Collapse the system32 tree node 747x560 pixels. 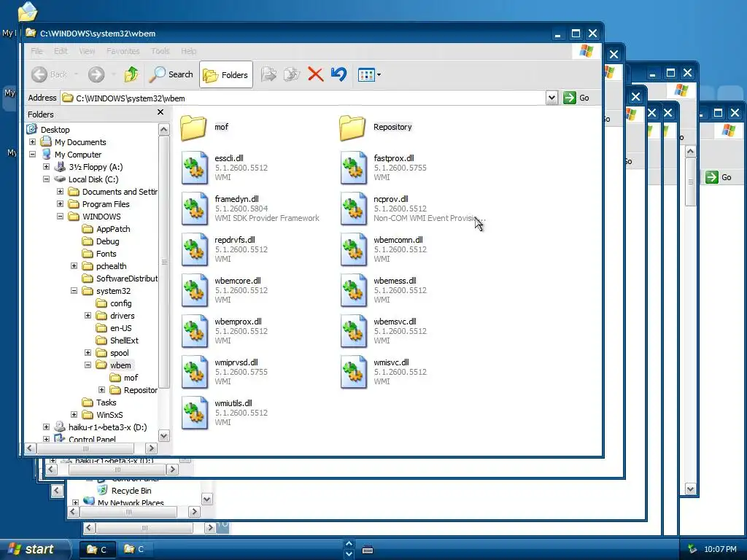(74, 290)
